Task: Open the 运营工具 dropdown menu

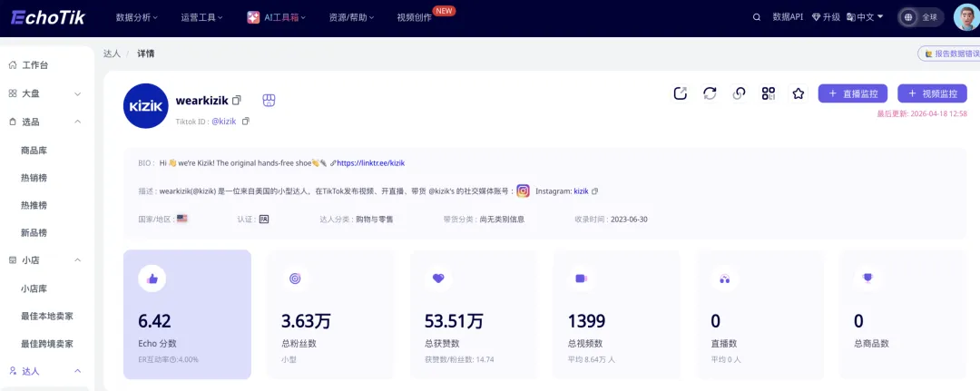Action: click(x=201, y=17)
